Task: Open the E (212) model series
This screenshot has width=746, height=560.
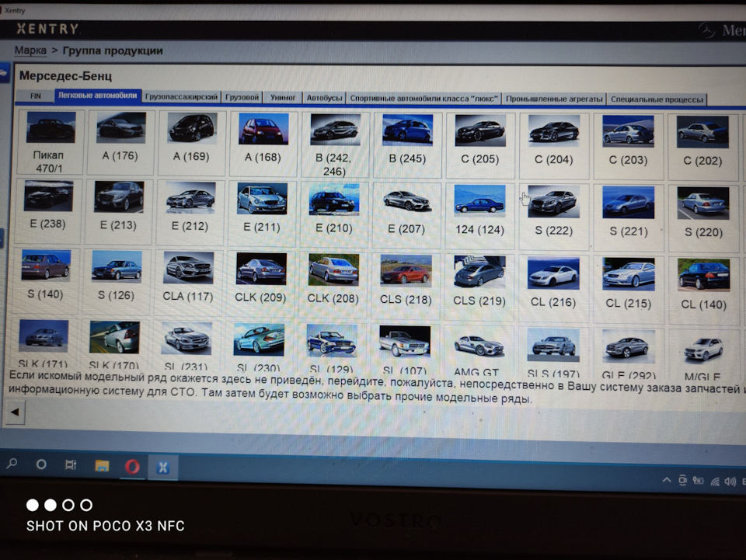Action: click(x=190, y=213)
